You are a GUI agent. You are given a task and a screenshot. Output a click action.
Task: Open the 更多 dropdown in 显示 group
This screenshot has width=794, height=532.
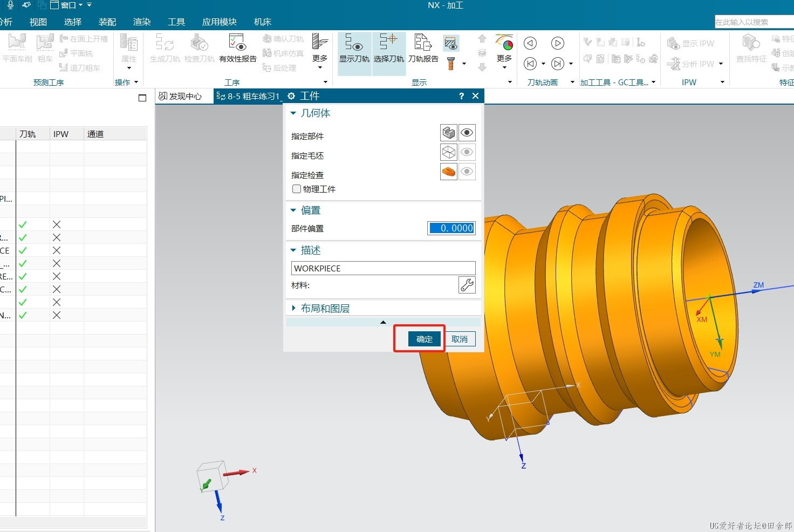pyautogui.click(x=504, y=67)
